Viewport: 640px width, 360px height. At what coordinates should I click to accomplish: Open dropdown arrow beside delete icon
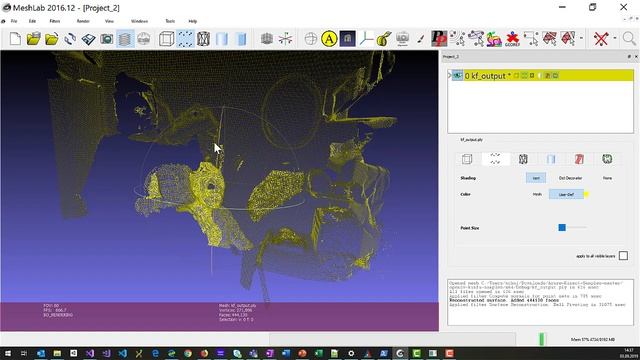tap(615, 39)
